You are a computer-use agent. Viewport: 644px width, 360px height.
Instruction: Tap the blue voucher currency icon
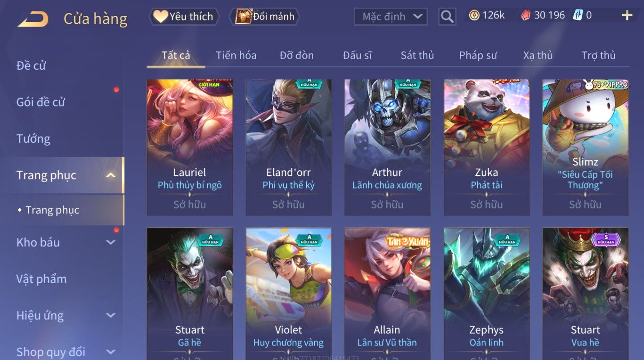point(578,15)
